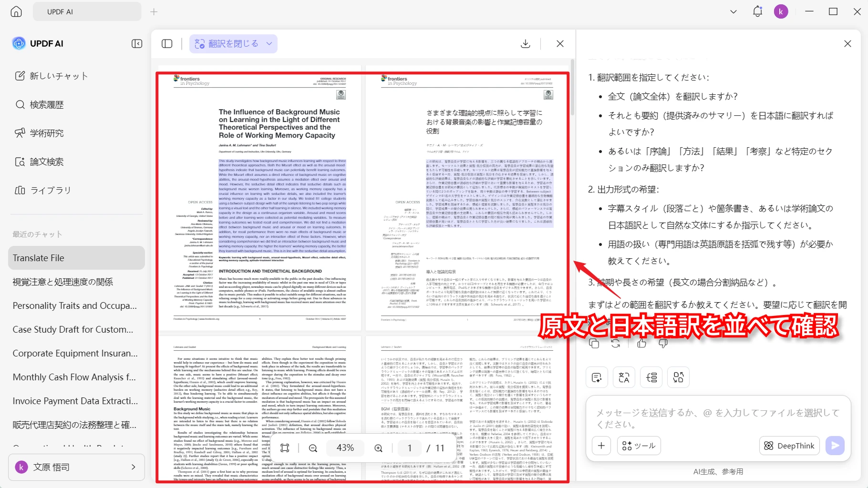Click the document vertical scrollbar
The height and width of the screenshot is (488, 868).
click(x=572, y=88)
